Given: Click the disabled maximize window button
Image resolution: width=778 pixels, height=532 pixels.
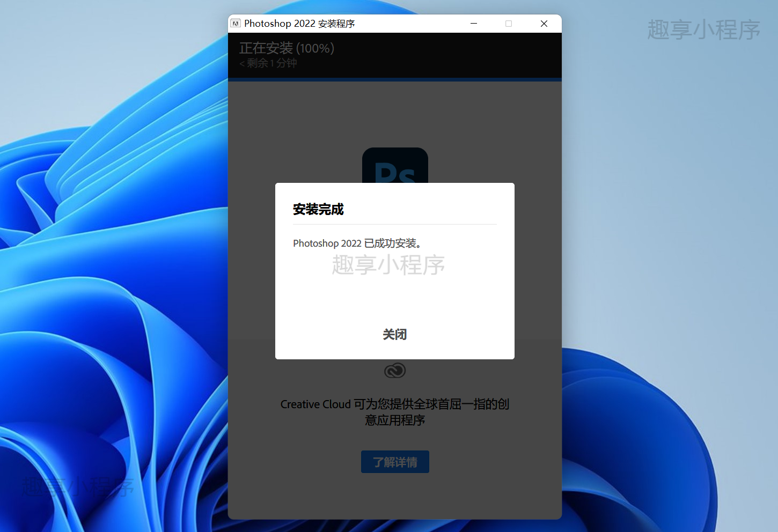Looking at the screenshot, I should tap(509, 24).
